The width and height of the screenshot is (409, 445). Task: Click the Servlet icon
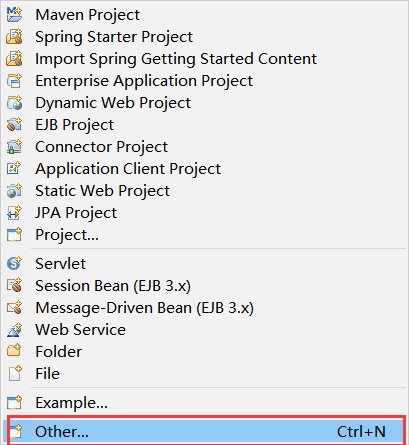[14, 263]
